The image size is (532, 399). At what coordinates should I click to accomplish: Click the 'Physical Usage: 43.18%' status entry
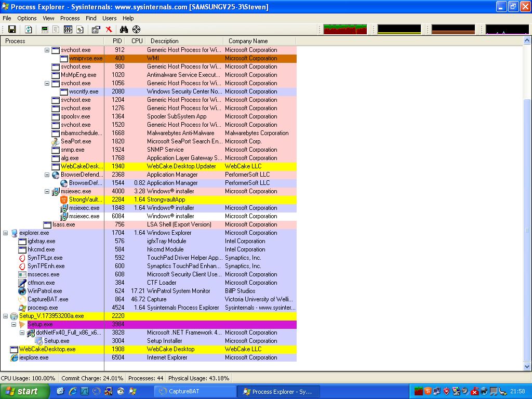coord(198,378)
